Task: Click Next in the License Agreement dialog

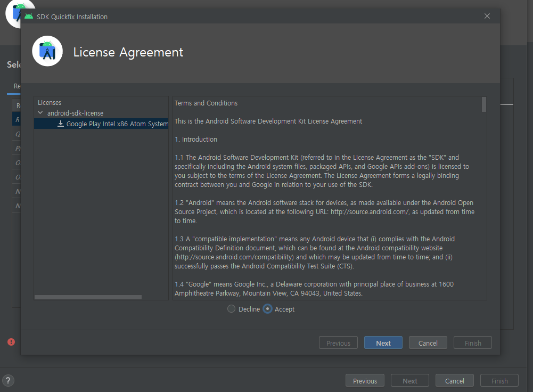Action: [x=383, y=342]
